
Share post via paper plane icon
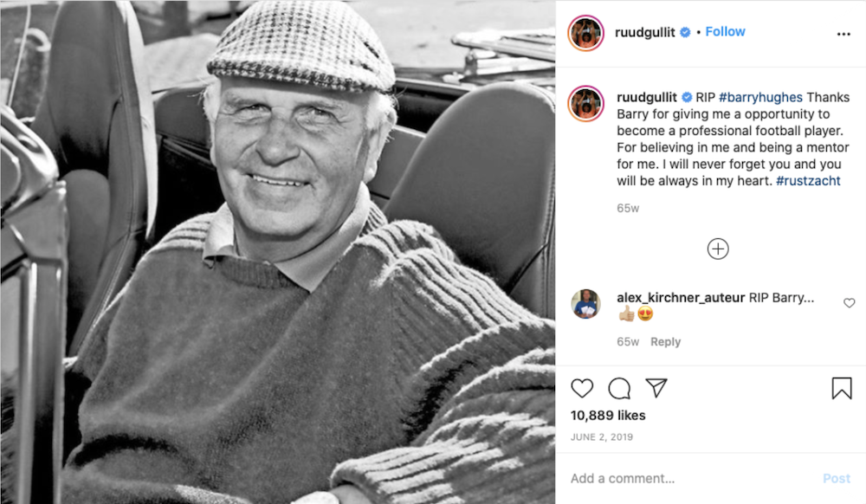click(656, 387)
